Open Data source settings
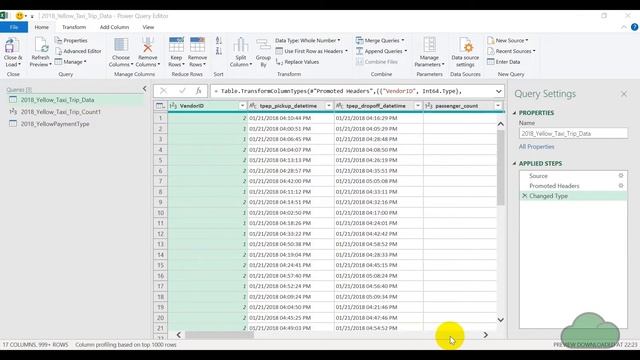This screenshot has height=360, width=640. point(465,52)
